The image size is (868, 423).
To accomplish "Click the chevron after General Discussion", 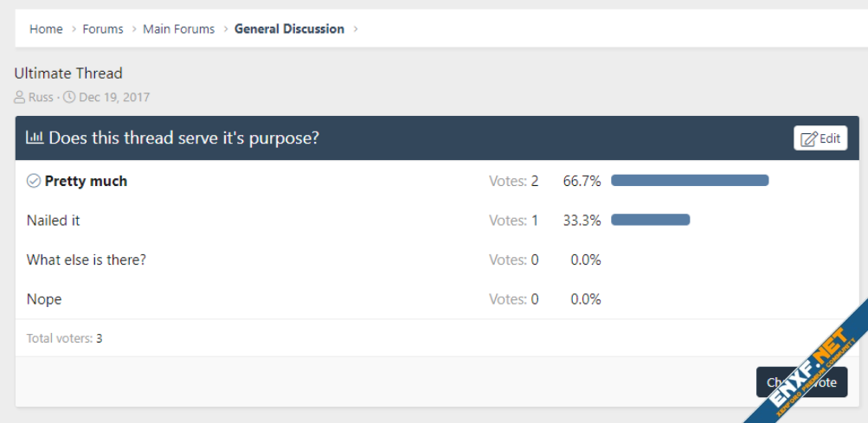I will pyautogui.click(x=356, y=29).
